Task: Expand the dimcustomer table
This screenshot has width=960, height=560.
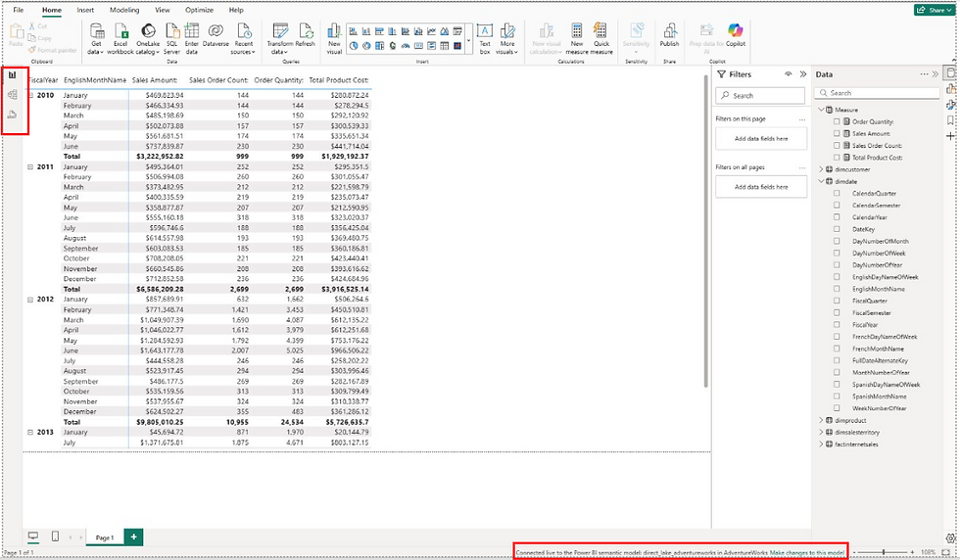Action: pyautogui.click(x=822, y=169)
